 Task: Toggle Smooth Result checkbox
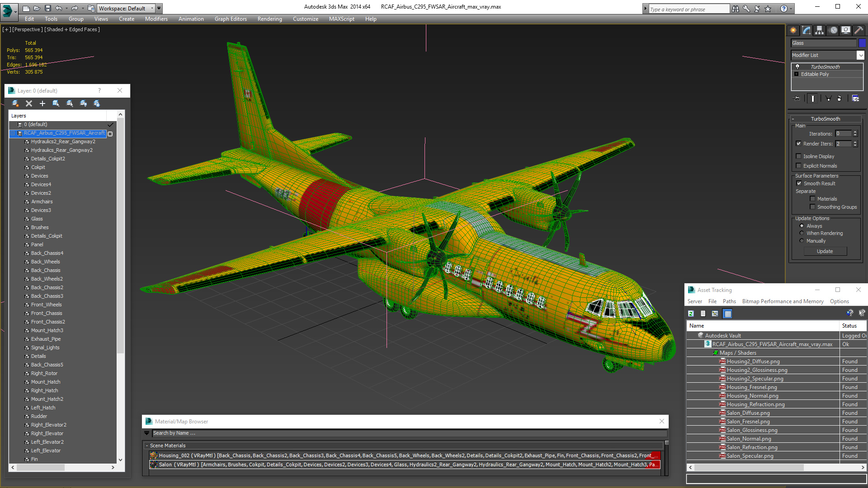click(x=799, y=183)
